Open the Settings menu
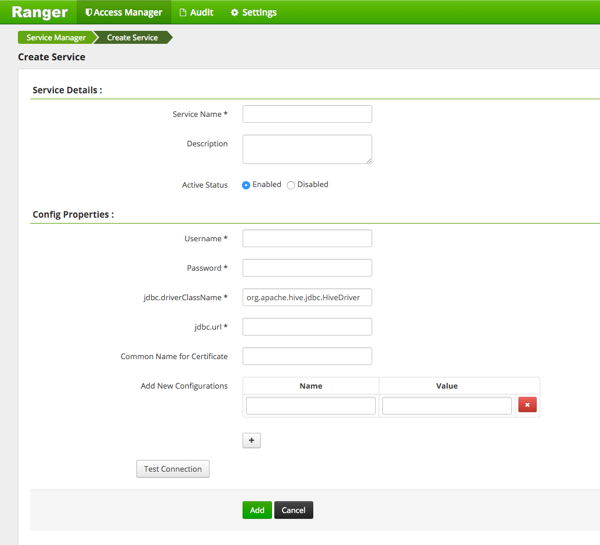The height and width of the screenshot is (545, 600). coord(253,13)
